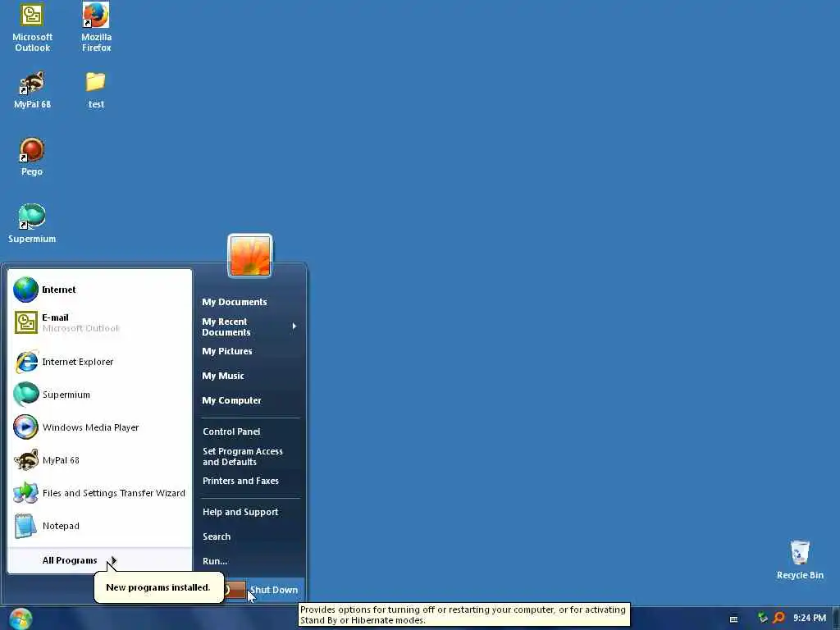840x630 pixels.
Task: Open Notepad from Start menu
Action: click(x=100, y=526)
